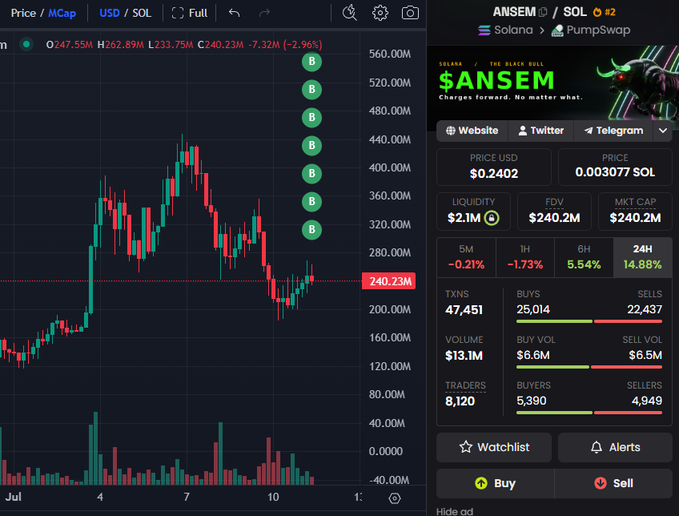Image resolution: width=679 pixels, height=516 pixels.
Task: Click the trending fire #2 badge
Action: coord(604,12)
